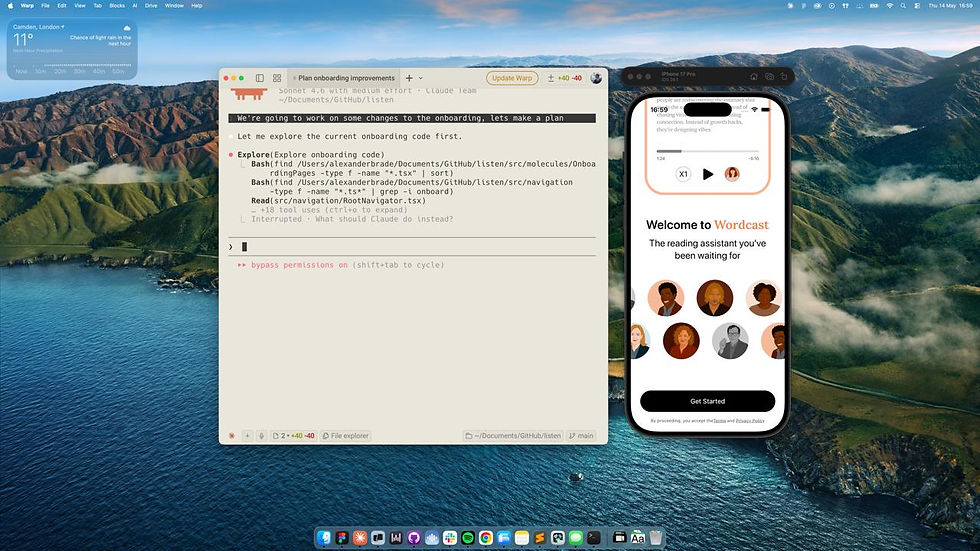
Task: Click the Explore(Explore onboarding code) line
Action: pyautogui.click(x=311, y=154)
